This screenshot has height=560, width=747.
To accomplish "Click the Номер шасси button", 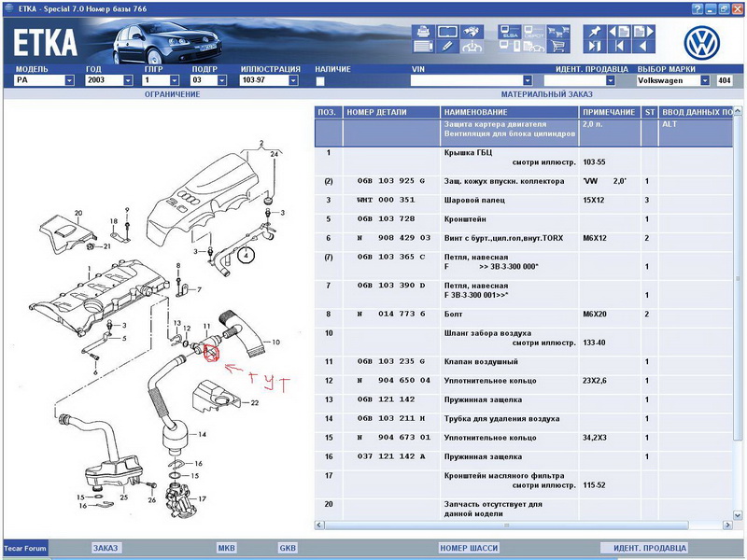I will 469,548.
